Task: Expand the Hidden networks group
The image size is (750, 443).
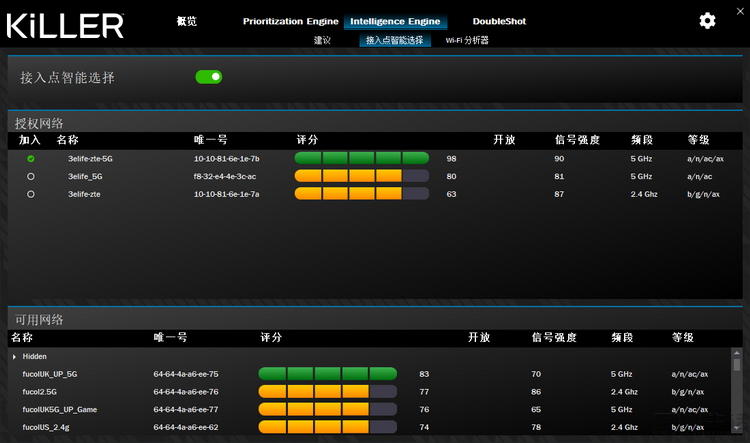Action: [14, 356]
